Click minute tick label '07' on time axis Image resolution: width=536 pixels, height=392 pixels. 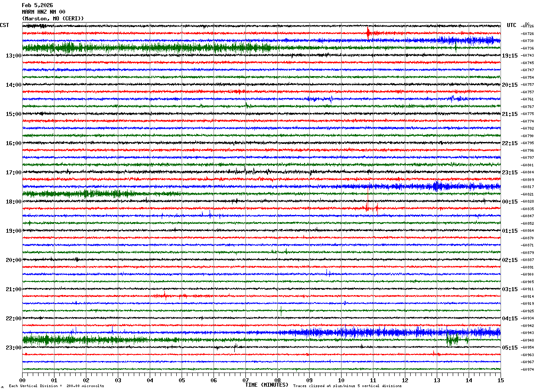(245, 380)
